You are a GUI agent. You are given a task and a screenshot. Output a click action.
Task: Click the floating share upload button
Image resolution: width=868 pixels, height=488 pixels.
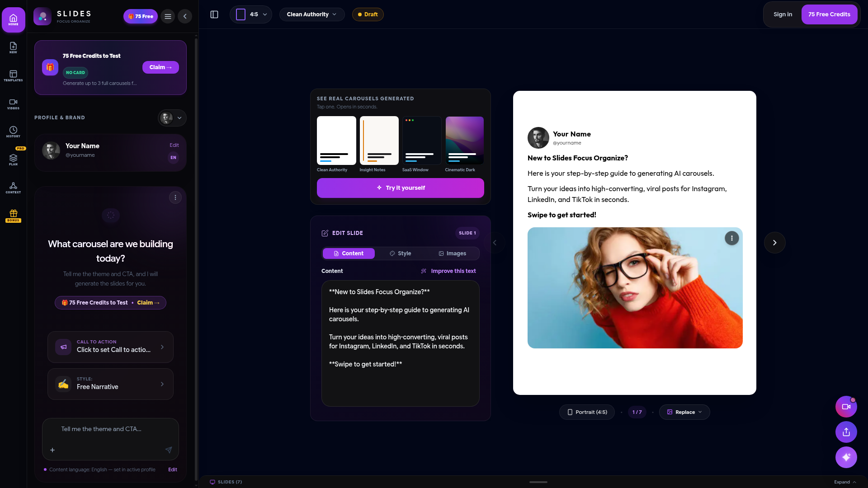tap(846, 432)
